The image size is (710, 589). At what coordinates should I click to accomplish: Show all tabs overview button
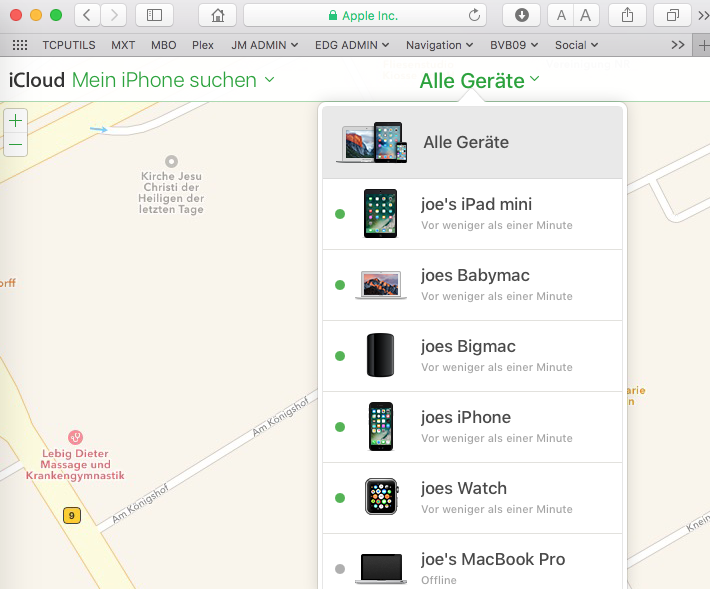point(672,15)
